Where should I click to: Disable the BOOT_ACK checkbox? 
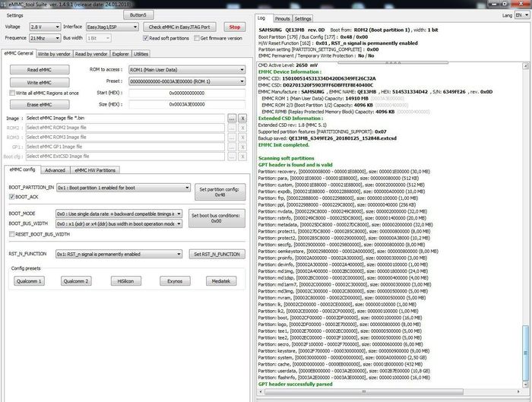11,196
